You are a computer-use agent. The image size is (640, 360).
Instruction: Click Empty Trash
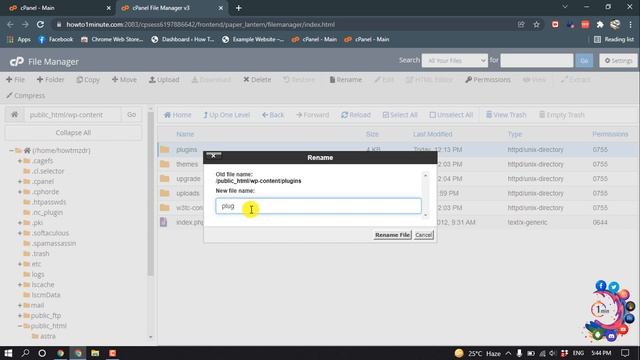562,115
